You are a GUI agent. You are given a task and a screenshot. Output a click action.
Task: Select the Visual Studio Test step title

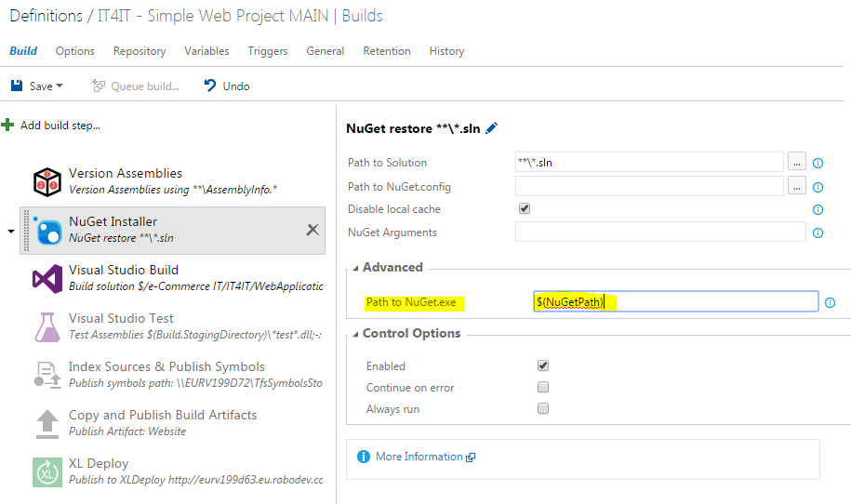tap(121, 318)
